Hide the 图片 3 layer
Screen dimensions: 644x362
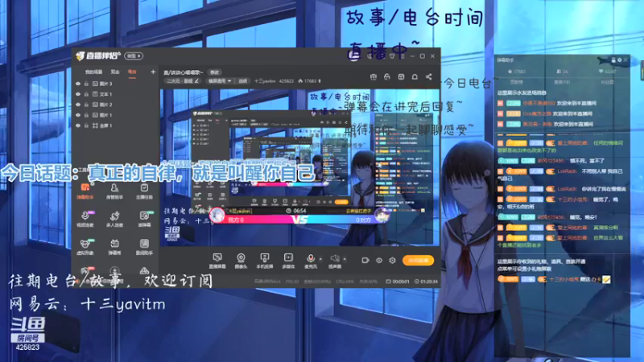click(77, 84)
